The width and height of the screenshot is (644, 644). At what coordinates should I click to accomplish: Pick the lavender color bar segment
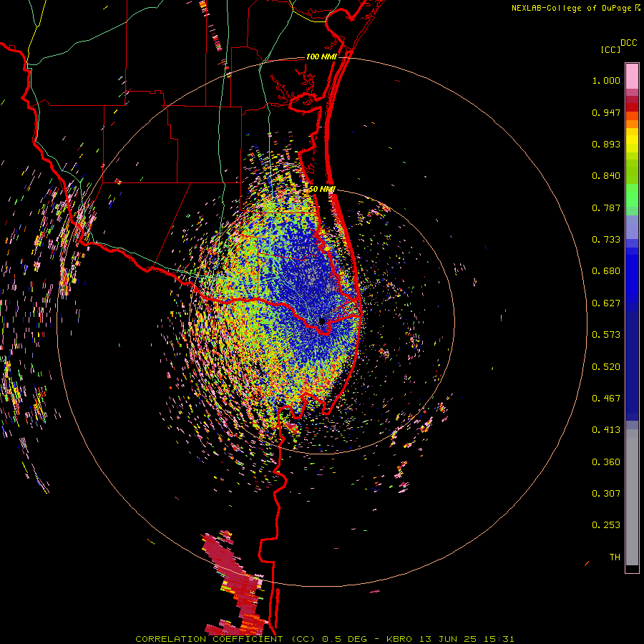tap(632, 227)
